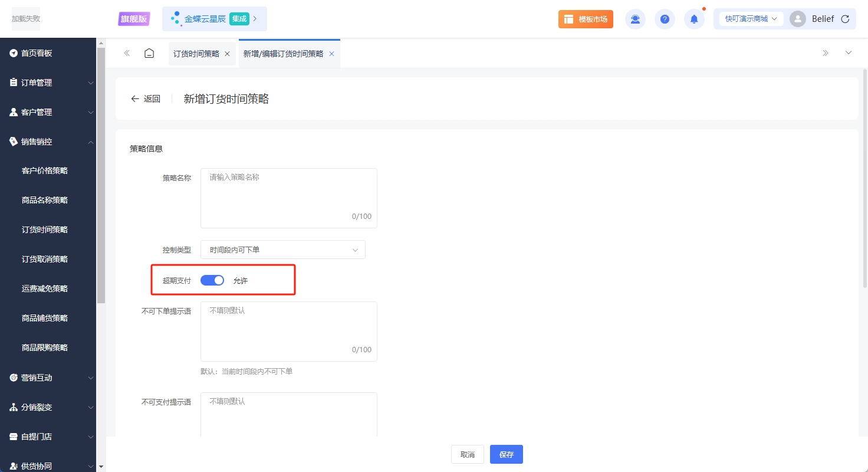
Task: Open the help question mark icon
Action: point(665,19)
